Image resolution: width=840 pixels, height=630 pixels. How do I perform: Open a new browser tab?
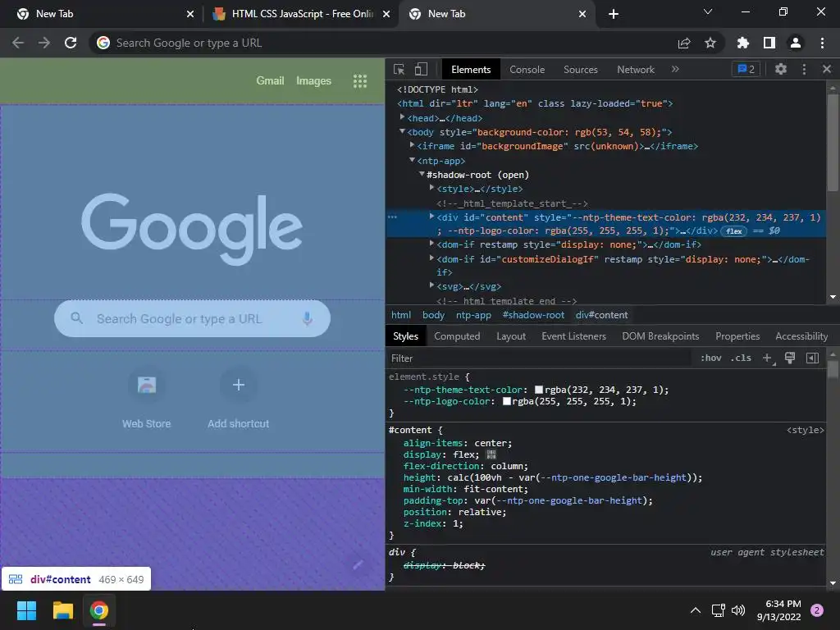614,14
